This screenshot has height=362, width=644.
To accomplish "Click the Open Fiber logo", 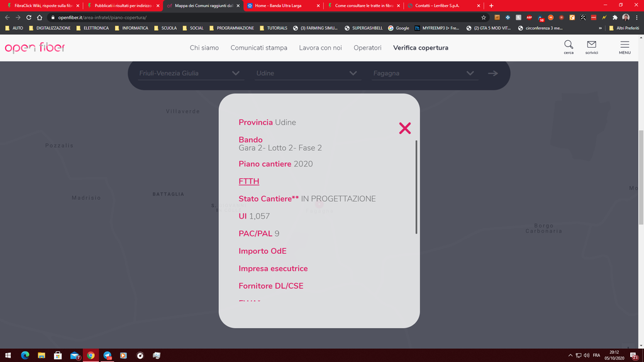I will click(x=35, y=48).
